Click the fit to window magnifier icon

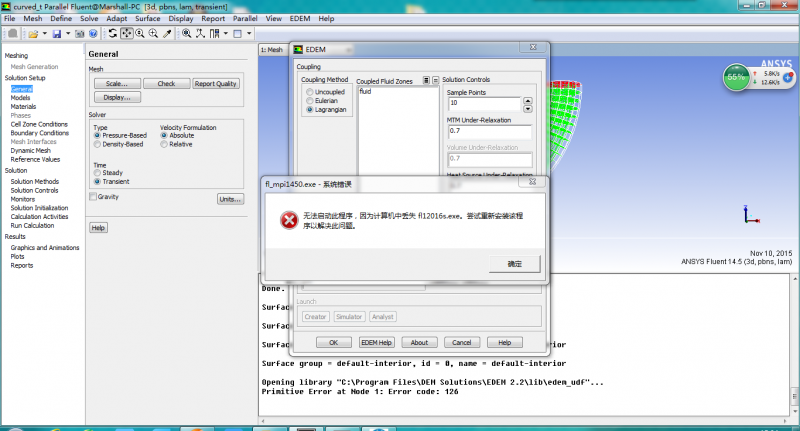point(187,33)
